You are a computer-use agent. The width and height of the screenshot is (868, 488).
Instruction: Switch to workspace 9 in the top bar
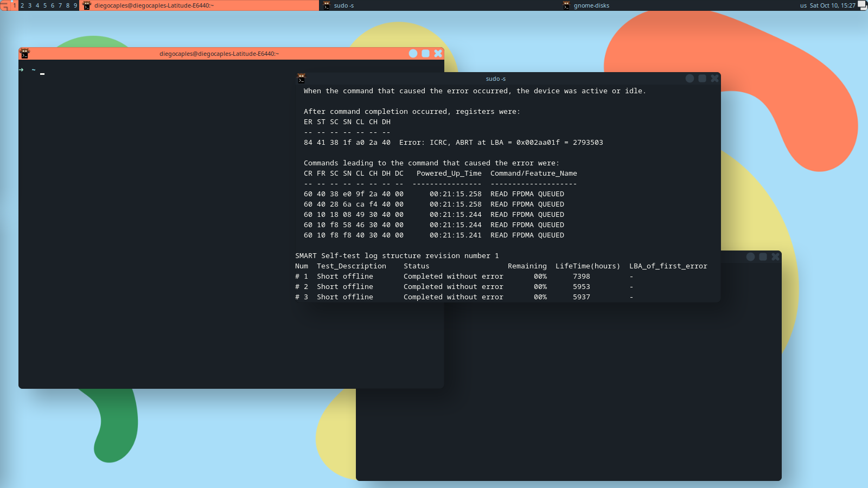(x=75, y=5)
